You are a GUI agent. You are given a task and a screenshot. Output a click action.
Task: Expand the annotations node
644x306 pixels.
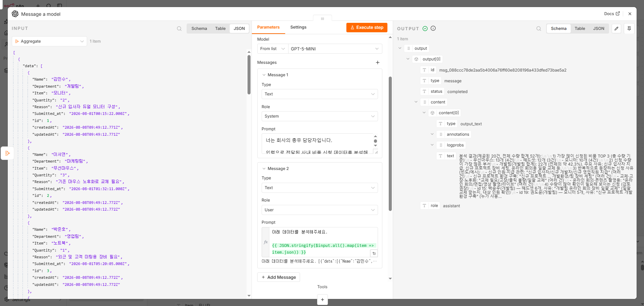point(432,134)
